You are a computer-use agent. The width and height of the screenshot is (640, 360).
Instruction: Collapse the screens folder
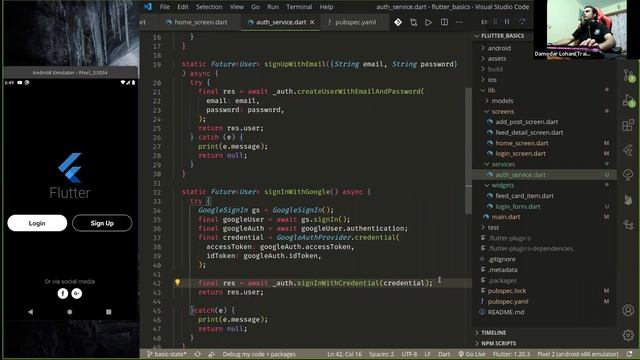pos(502,111)
